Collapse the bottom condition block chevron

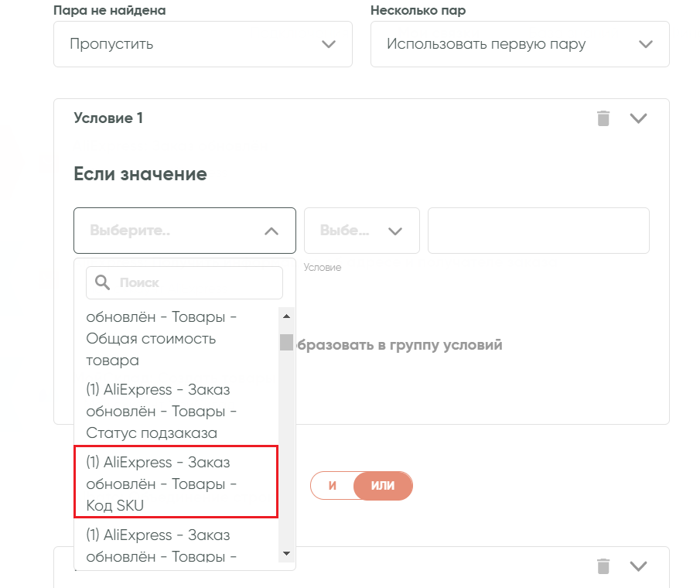pyautogui.click(x=638, y=566)
